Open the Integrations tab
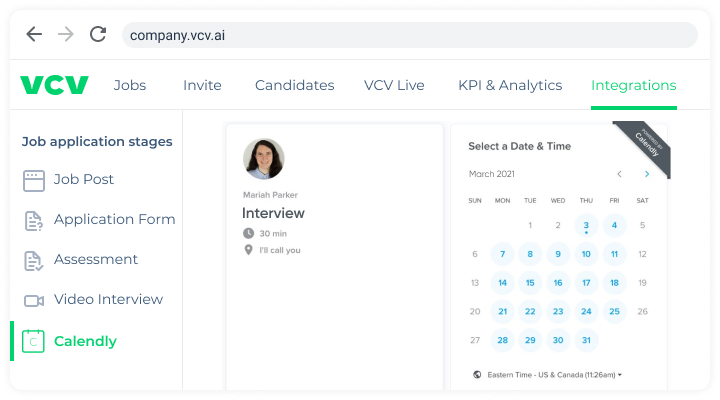The height and width of the screenshot is (400, 720). click(633, 85)
